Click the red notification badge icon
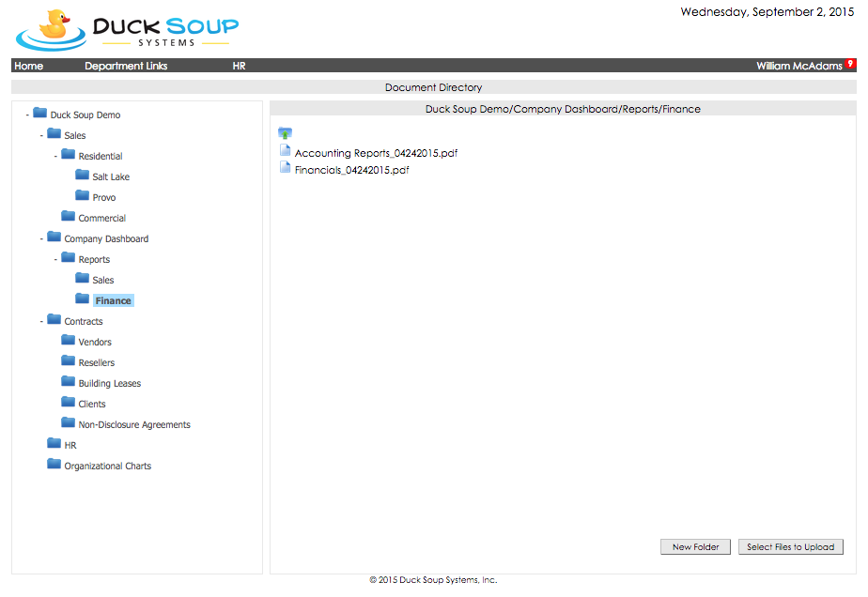 850,64
